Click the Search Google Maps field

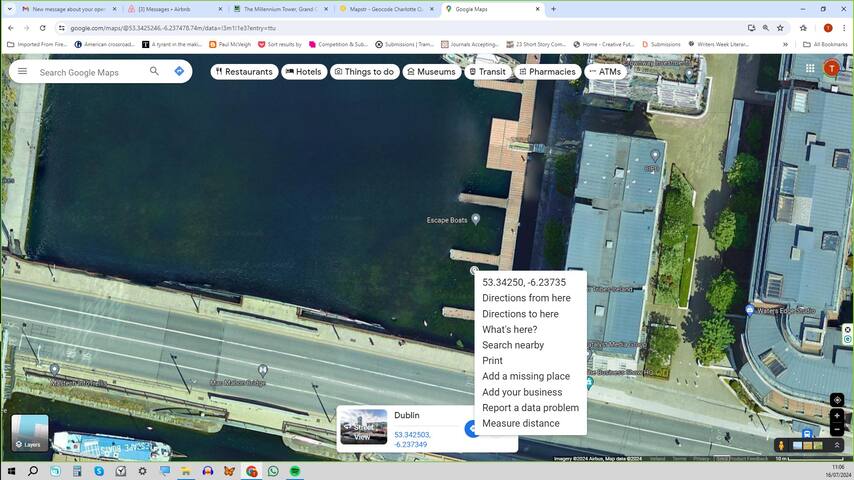coord(90,72)
